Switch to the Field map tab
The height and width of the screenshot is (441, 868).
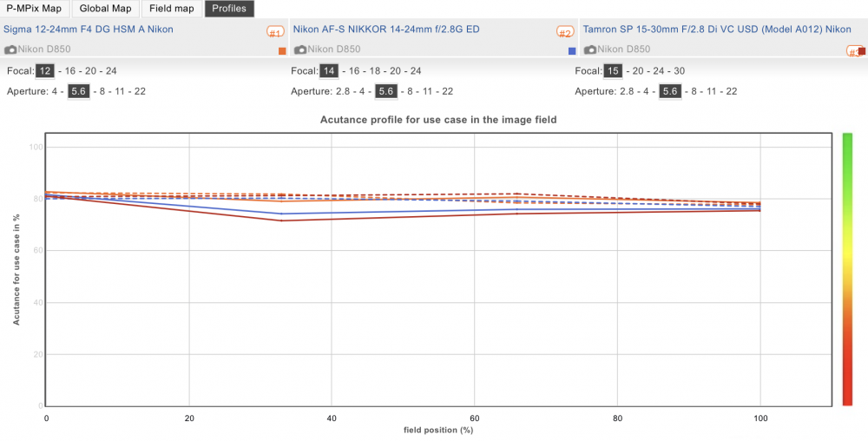coord(172,9)
